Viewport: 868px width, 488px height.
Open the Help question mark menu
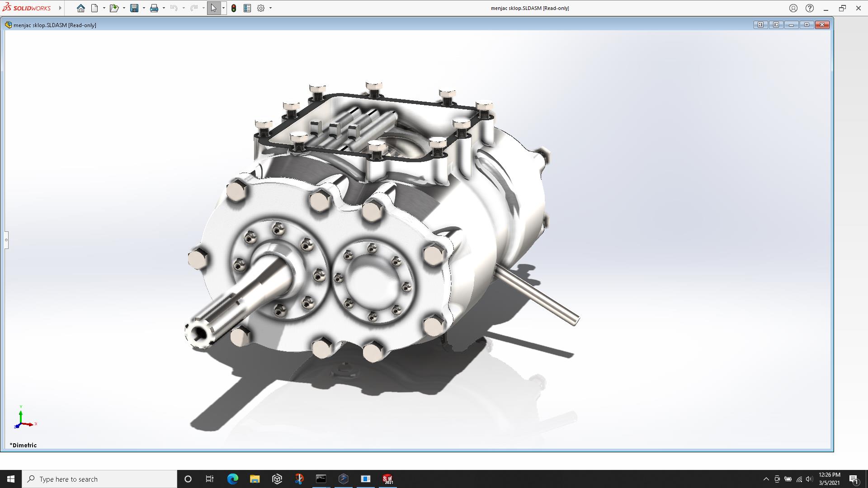coord(810,8)
